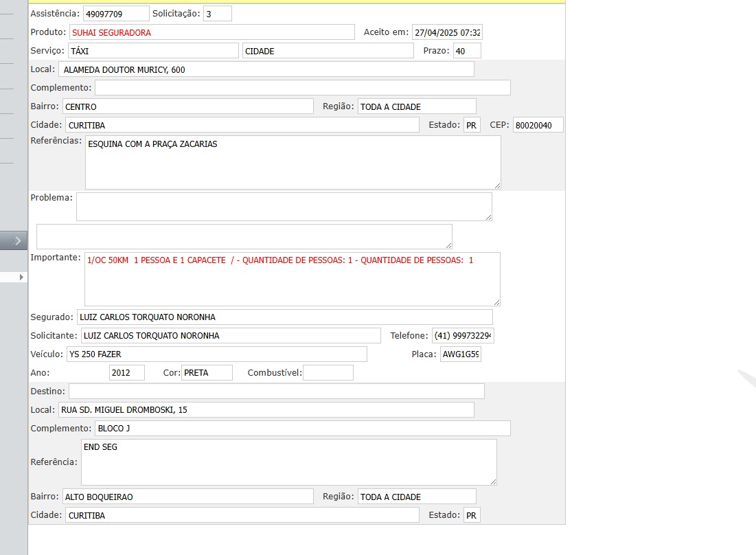756x555 pixels.
Task: Click the small triangle arrow in the left sidebar
Action: tap(21, 277)
